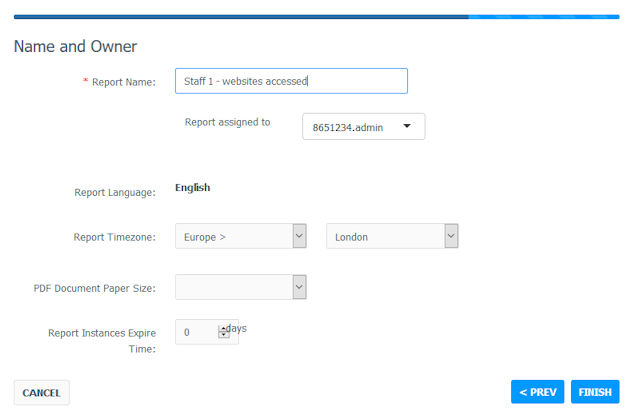Open the London timezone city dropdown
Viewport: 631px width, 415px height.
[x=392, y=236]
